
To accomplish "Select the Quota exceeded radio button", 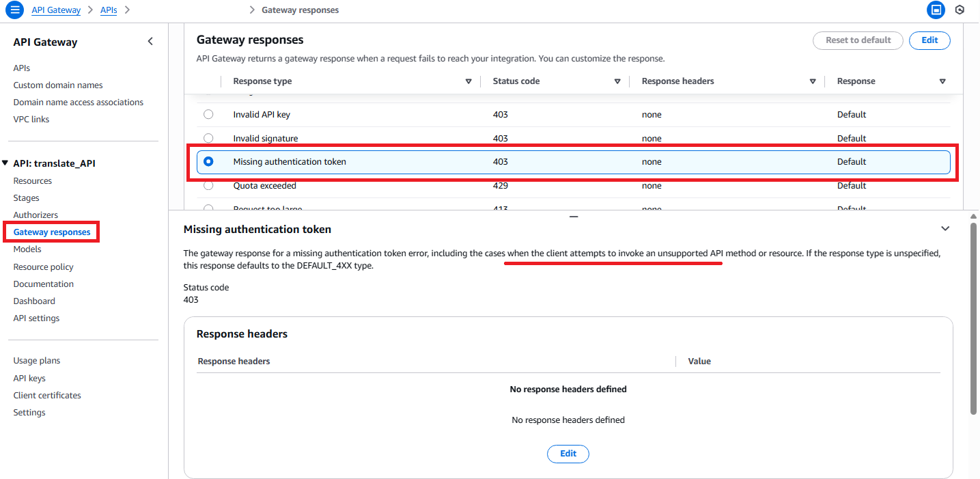I will 208,185.
